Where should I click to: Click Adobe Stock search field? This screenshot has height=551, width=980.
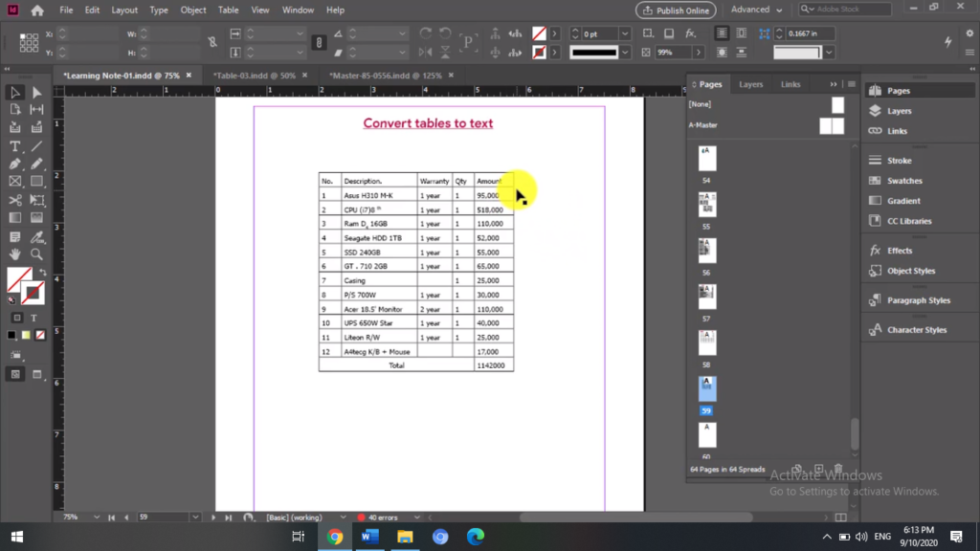[x=845, y=10]
